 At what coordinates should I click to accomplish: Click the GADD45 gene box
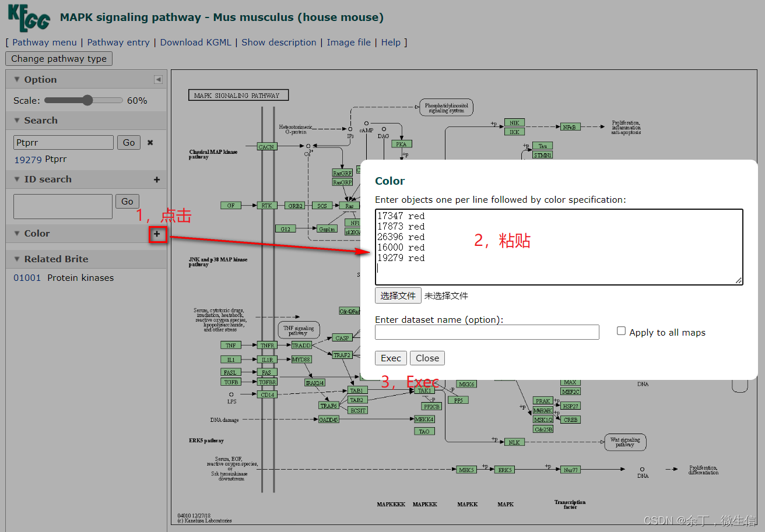328,420
